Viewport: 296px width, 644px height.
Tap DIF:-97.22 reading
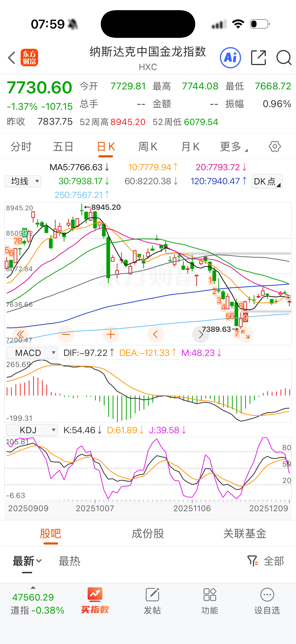(x=89, y=353)
